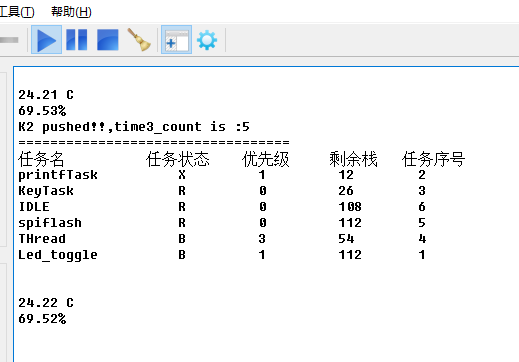This screenshot has height=362, width=519.
Task: Click remaining stack 54 of THread
Action: pyautogui.click(x=346, y=239)
